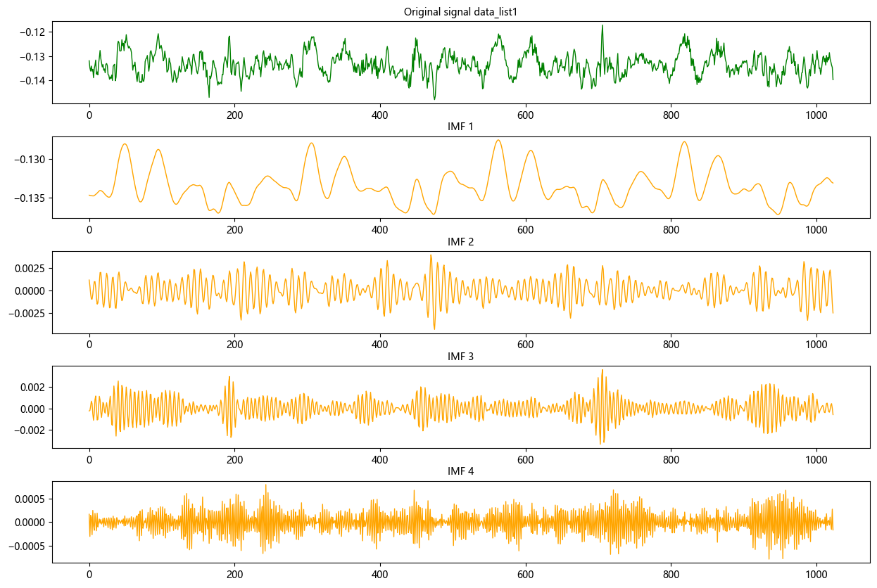This screenshot has height=588, width=877.
Task: Click the "IMF 1" subplot title
Action: 460,127
